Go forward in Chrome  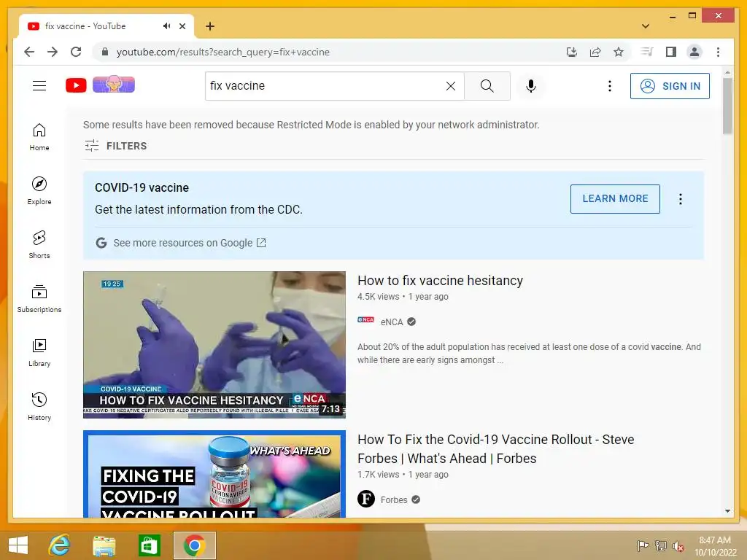(53, 52)
